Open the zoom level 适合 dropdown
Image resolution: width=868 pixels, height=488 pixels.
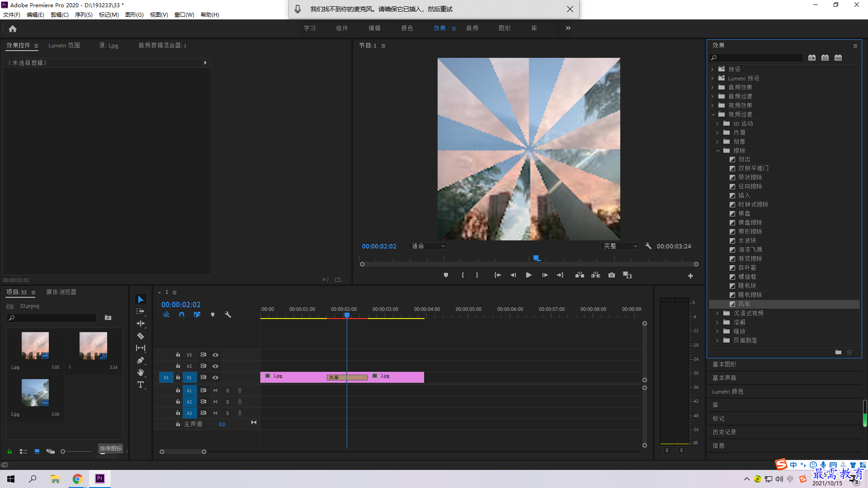pos(428,246)
